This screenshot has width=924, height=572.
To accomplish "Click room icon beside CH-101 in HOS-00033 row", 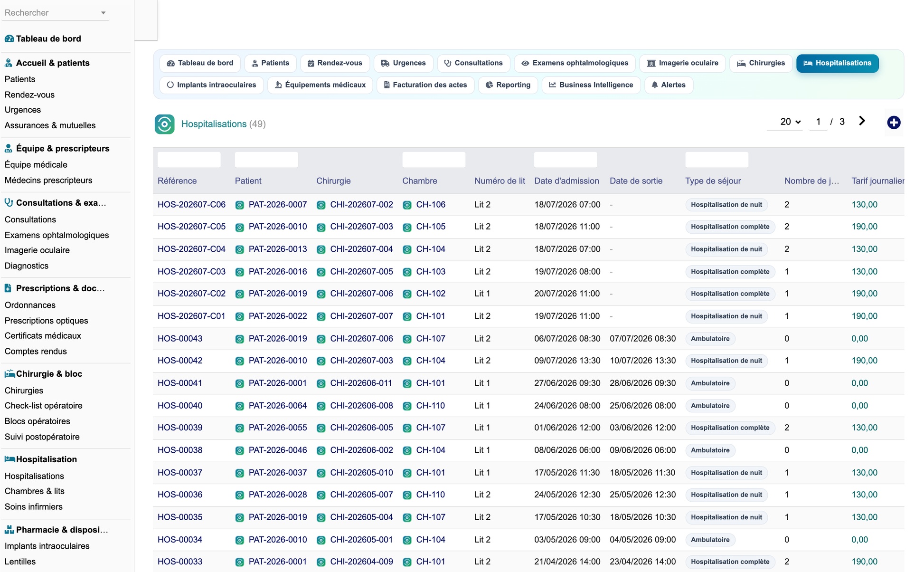I will pyautogui.click(x=407, y=562).
